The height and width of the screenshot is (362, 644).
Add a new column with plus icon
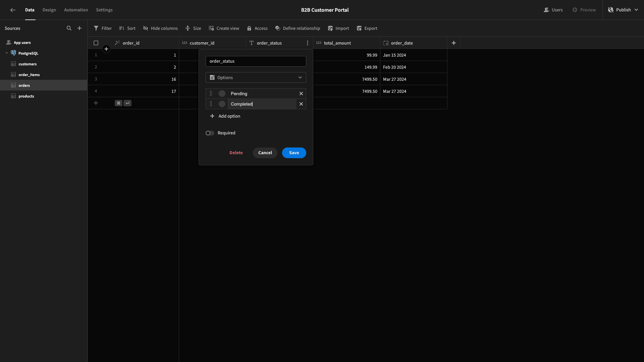[454, 43]
